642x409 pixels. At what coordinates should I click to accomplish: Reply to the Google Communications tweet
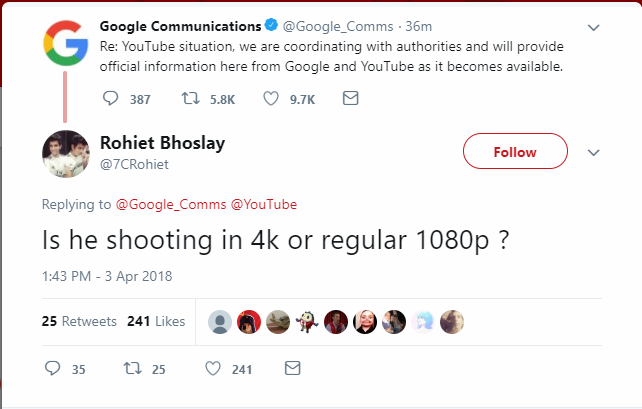pyautogui.click(x=112, y=99)
